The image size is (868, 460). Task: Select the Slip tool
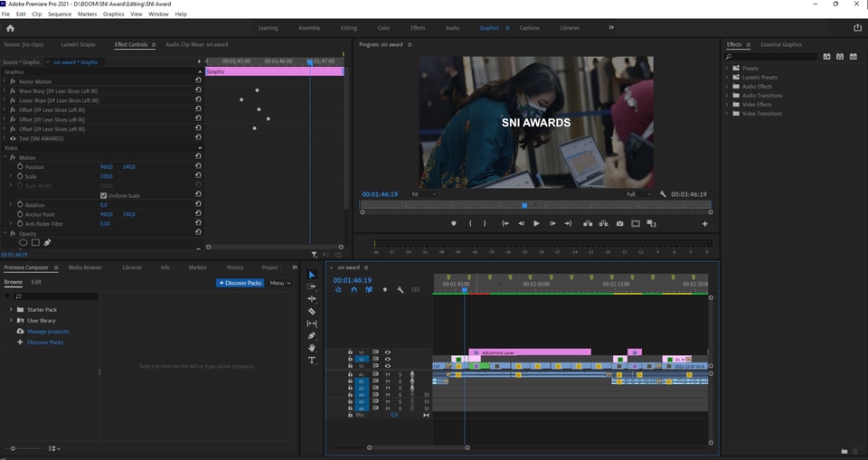click(312, 324)
